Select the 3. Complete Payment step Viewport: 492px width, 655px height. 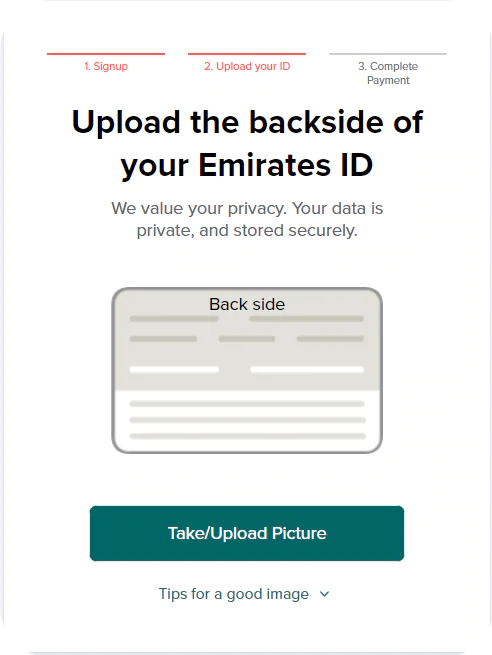388,73
